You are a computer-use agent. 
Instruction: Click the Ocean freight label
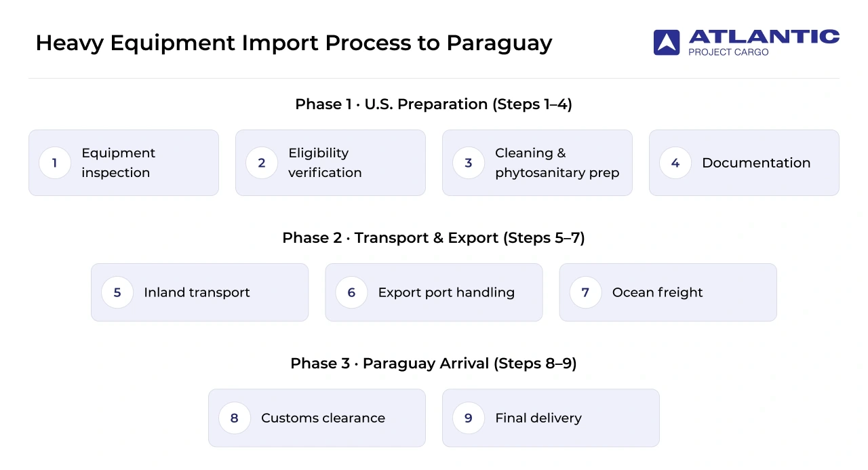tap(657, 292)
